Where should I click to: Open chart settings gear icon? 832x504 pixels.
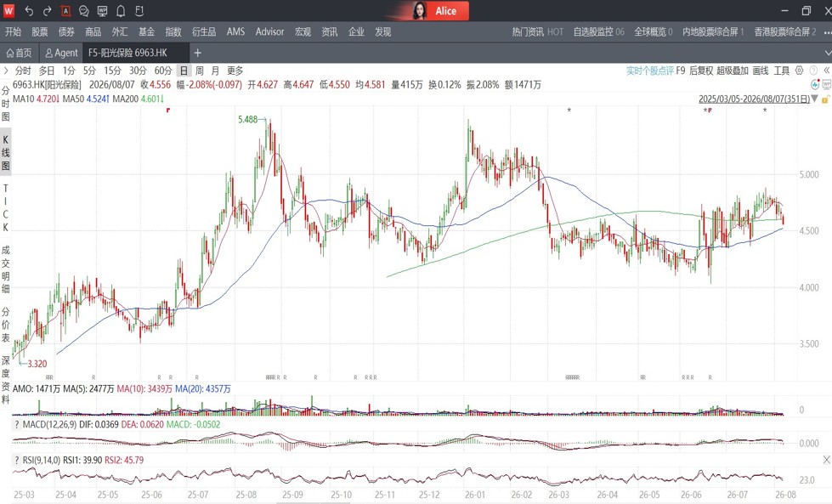click(800, 70)
